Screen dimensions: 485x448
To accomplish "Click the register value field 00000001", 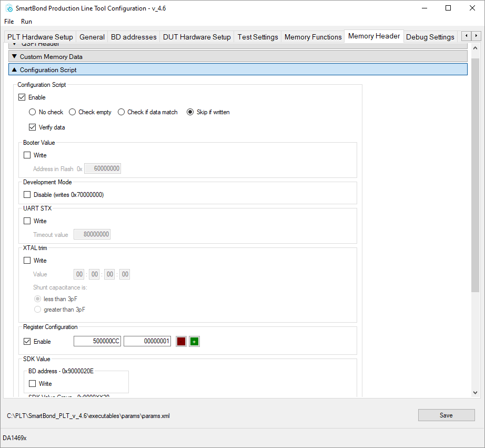I will click(x=147, y=341).
